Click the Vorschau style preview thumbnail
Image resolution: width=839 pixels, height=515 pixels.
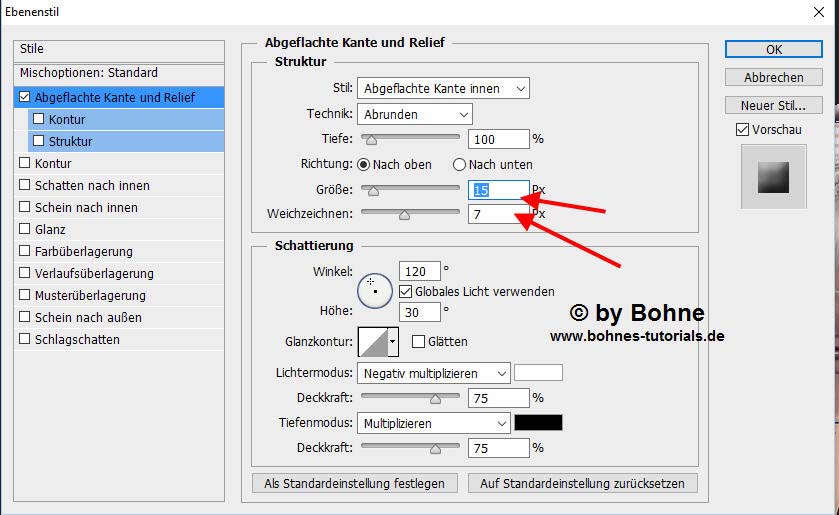[772, 177]
